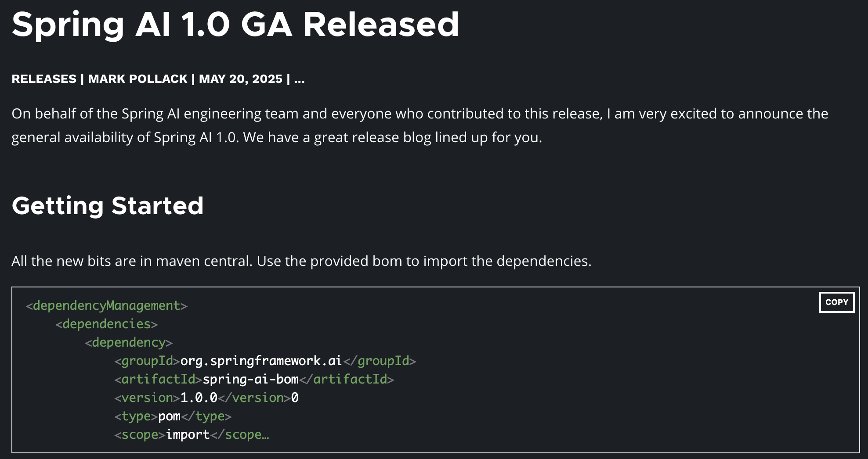Open the RELEASES category link

pyautogui.click(x=44, y=79)
